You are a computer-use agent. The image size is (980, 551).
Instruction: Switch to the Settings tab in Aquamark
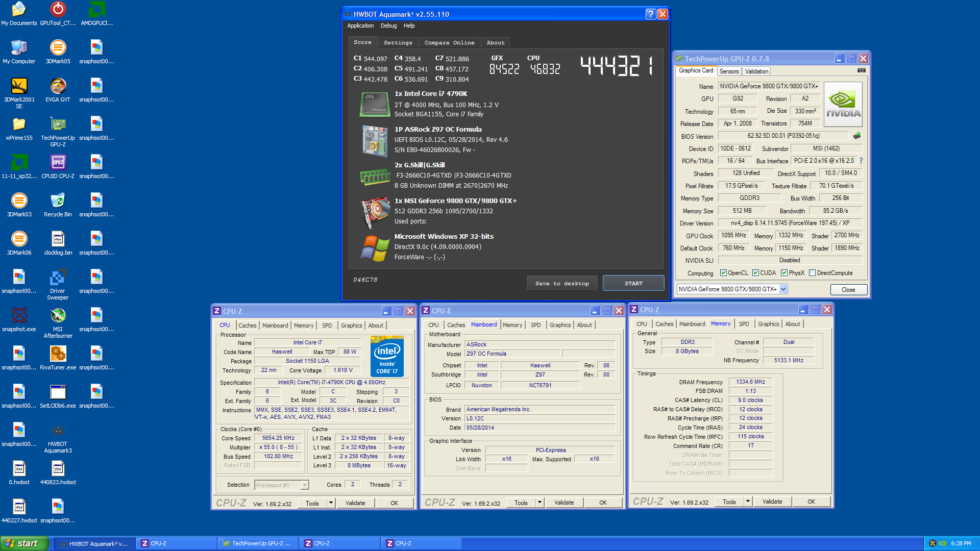398,43
